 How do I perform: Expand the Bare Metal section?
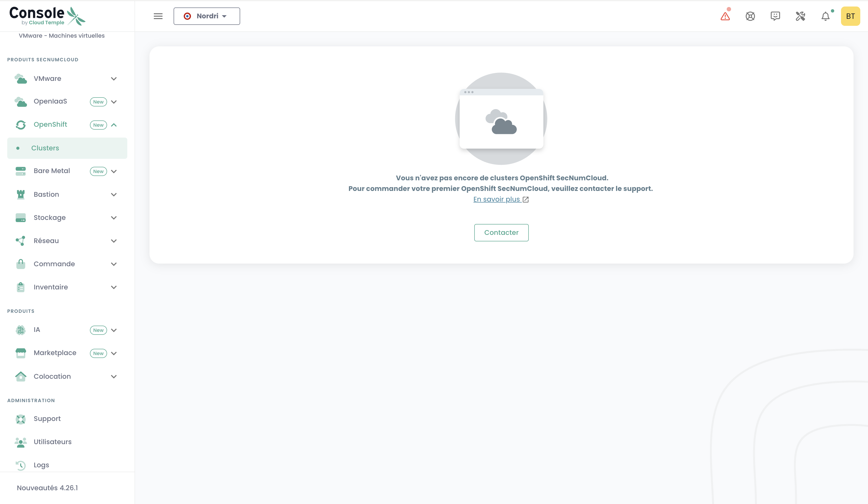pos(114,171)
